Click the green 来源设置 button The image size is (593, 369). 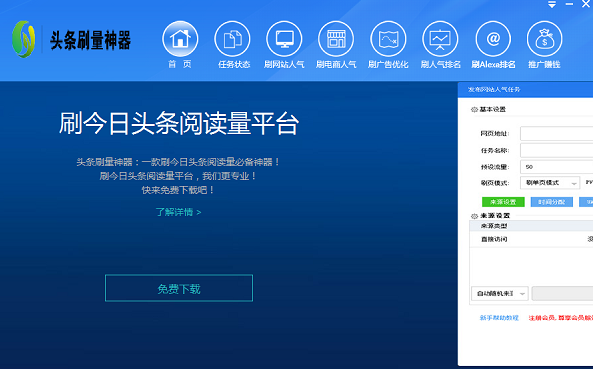pyautogui.click(x=503, y=202)
